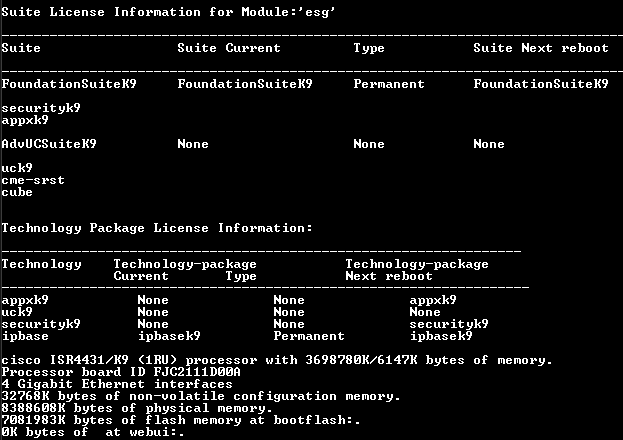623x440 pixels.
Task: Click "uck9" listed under AdvUCSuiteK9
Action: 17,168
